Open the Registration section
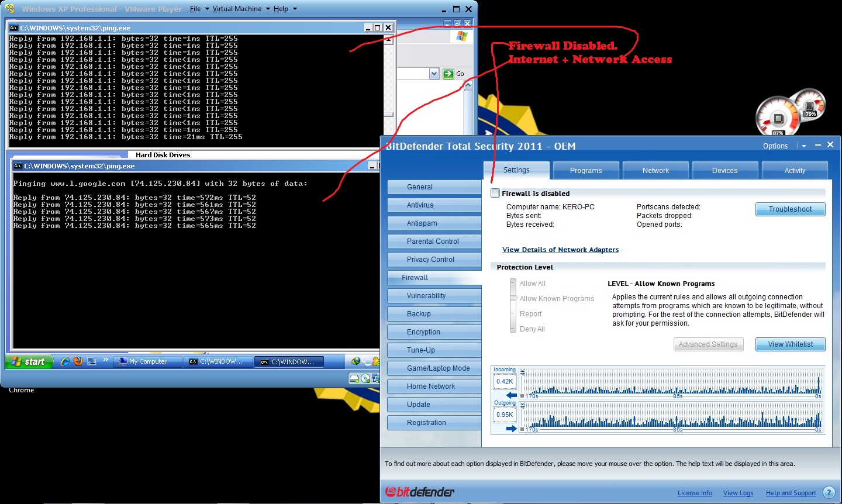 434,423
